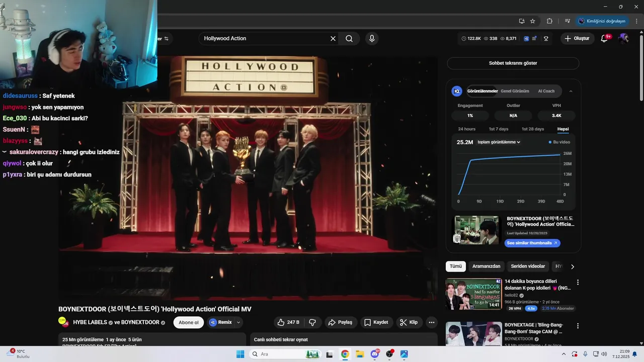Select the Görüntülenmeler tab
The width and height of the screenshot is (644, 362).
[482, 91]
